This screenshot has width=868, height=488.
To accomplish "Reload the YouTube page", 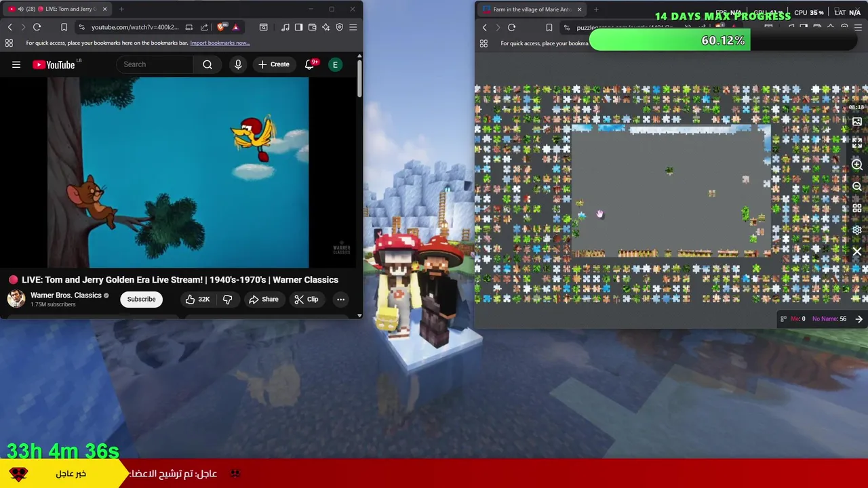I will pos(37,27).
